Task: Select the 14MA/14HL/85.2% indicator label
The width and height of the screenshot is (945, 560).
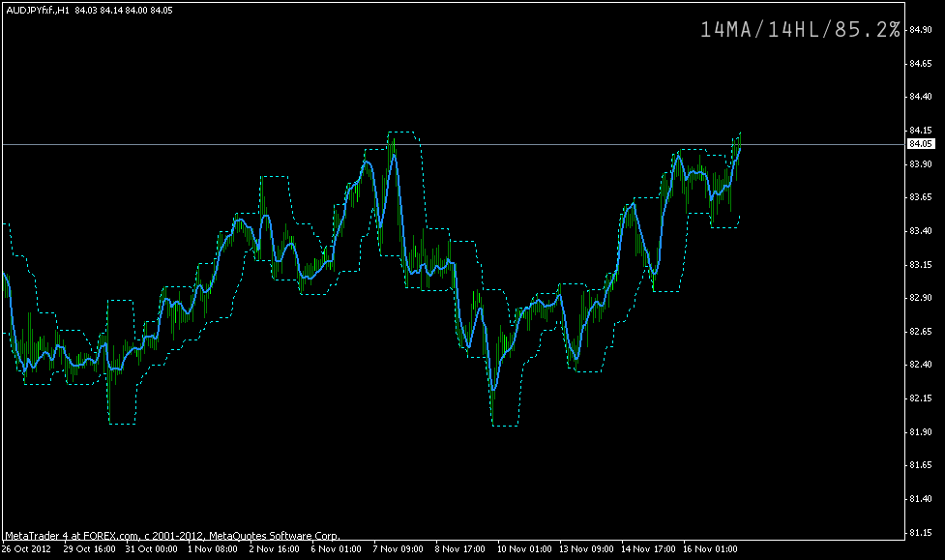Action: coord(800,30)
